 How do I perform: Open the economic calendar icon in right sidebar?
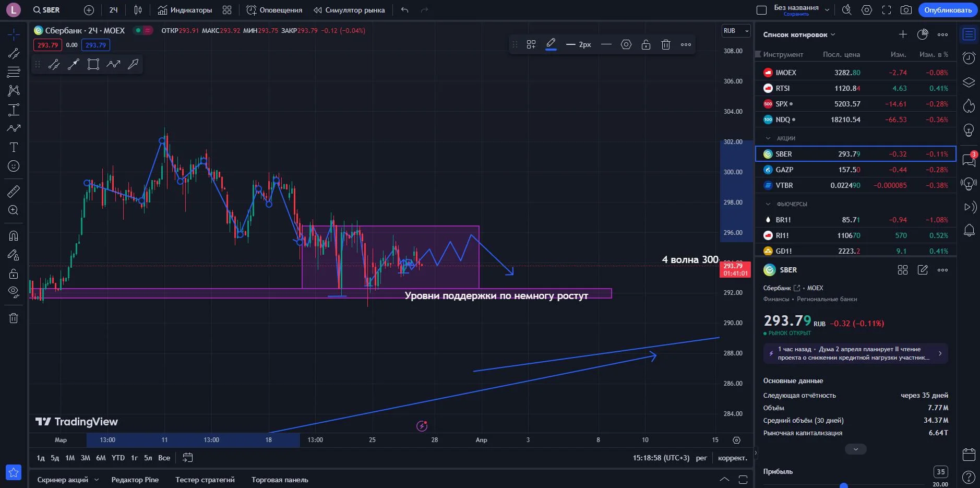pos(969,454)
